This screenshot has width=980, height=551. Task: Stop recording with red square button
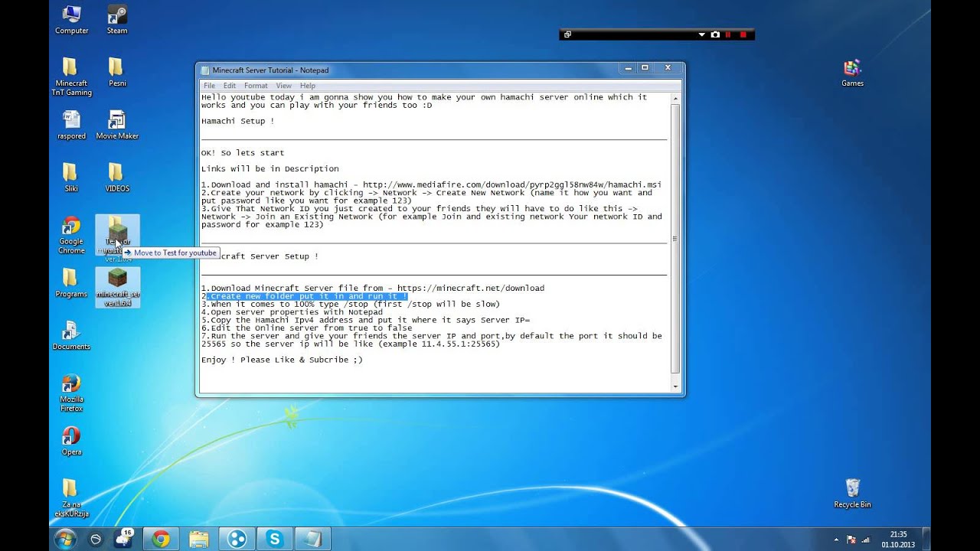[743, 34]
